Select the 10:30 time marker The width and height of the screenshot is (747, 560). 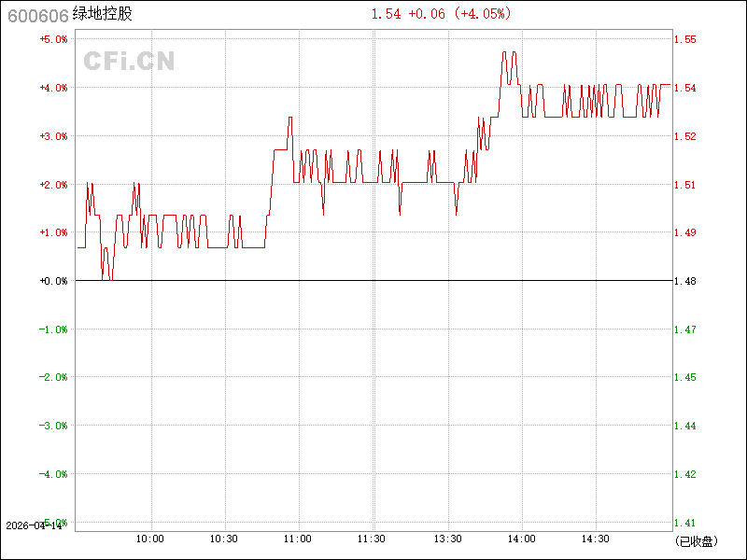[224, 539]
